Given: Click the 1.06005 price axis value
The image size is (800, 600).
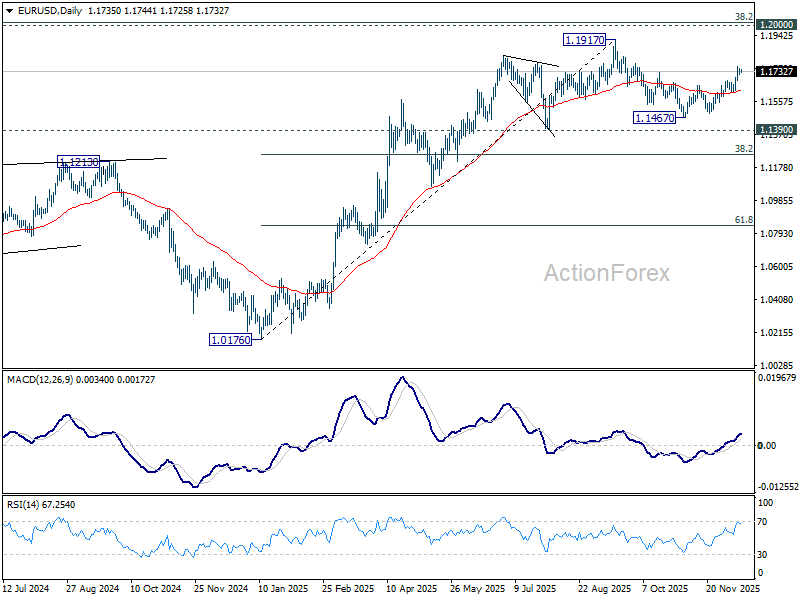Looking at the screenshot, I should click(x=777, y=266).
